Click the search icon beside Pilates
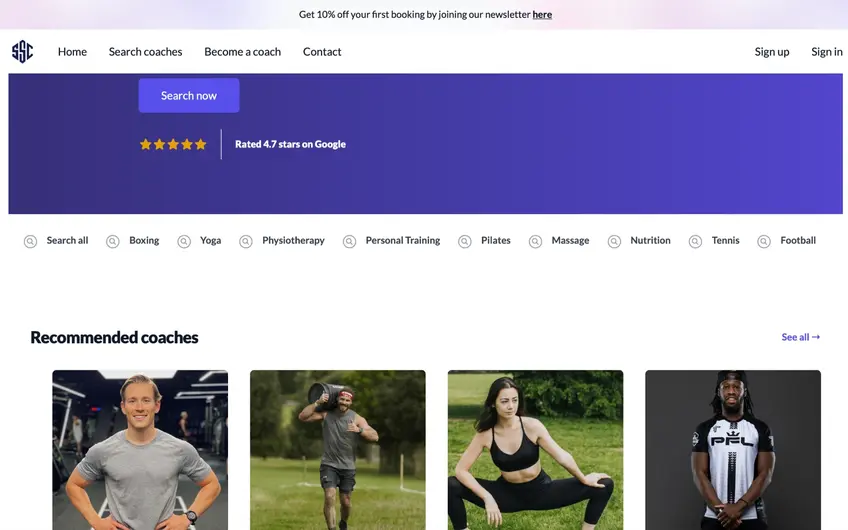The width and height of the screenshot is (848, 530). point(465,241)
